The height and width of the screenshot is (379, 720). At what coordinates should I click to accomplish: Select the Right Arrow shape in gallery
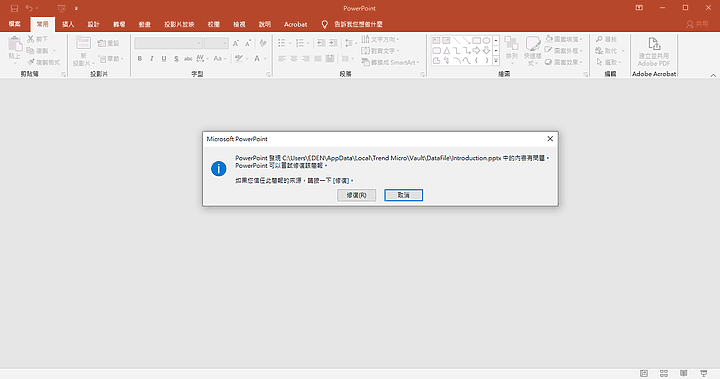(x=476, y=51)
